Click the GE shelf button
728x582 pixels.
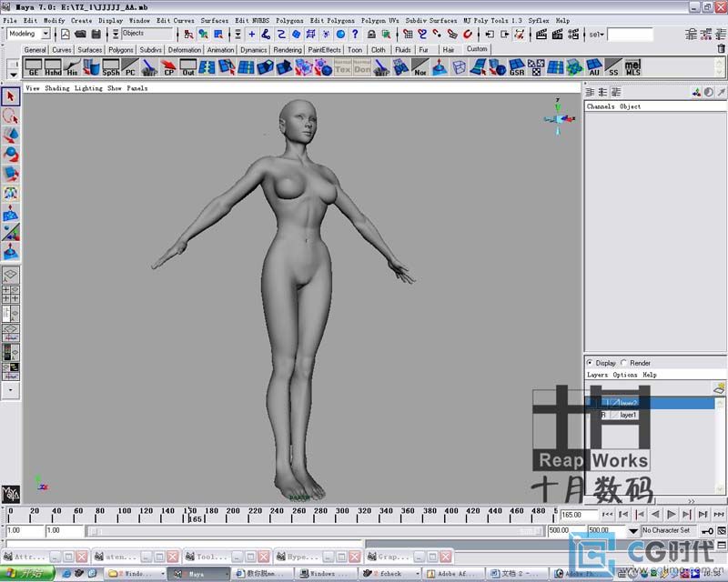[34, 67]
